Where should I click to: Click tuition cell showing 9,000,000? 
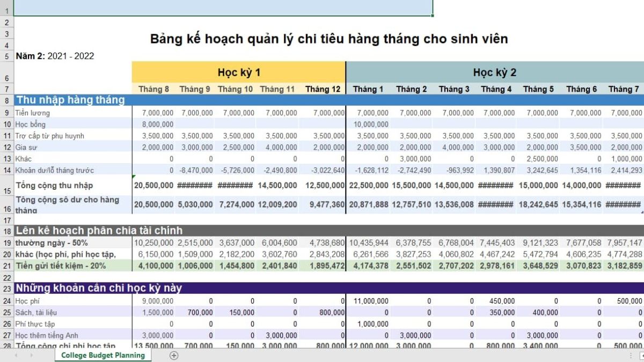[x=153, y=301]
